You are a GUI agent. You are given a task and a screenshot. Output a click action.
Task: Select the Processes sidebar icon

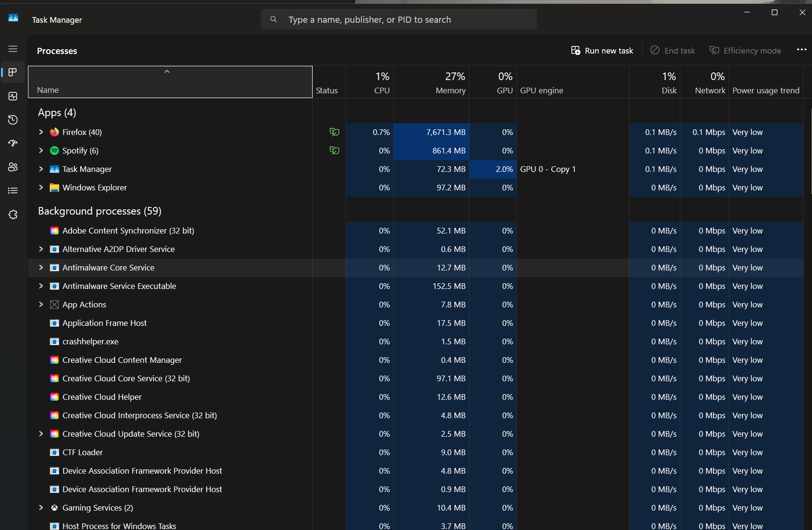click(13, 72)
